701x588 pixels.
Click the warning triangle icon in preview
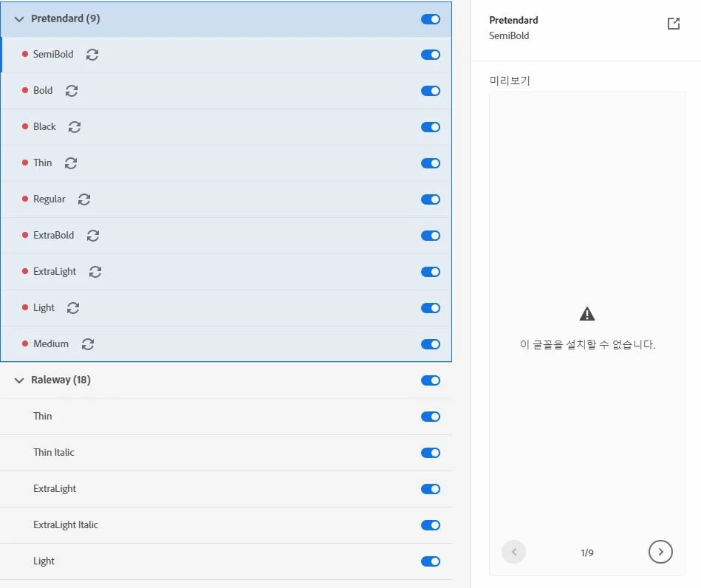[587, 314]
